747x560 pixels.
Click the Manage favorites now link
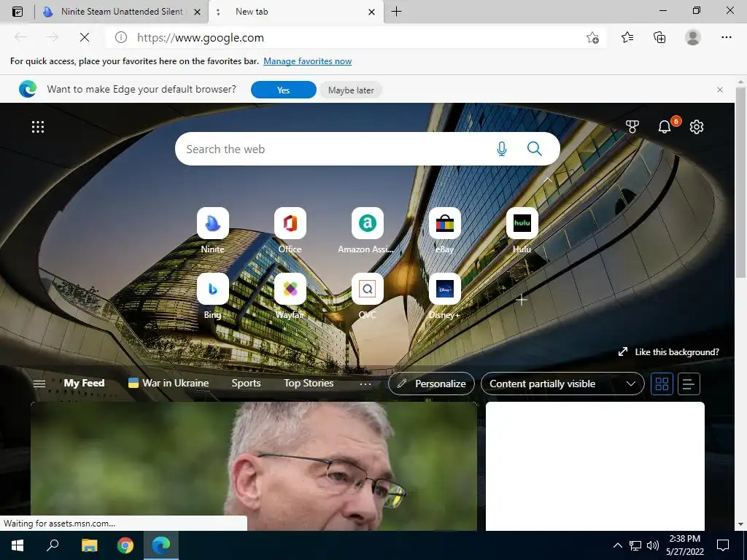pos(307,61)
